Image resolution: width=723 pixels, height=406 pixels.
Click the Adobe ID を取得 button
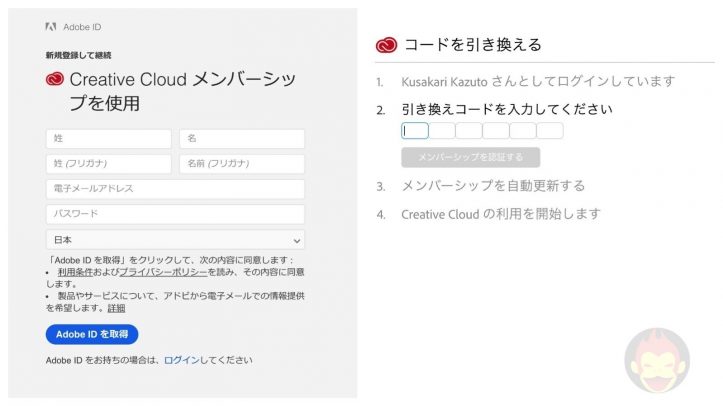pos(92,334)
